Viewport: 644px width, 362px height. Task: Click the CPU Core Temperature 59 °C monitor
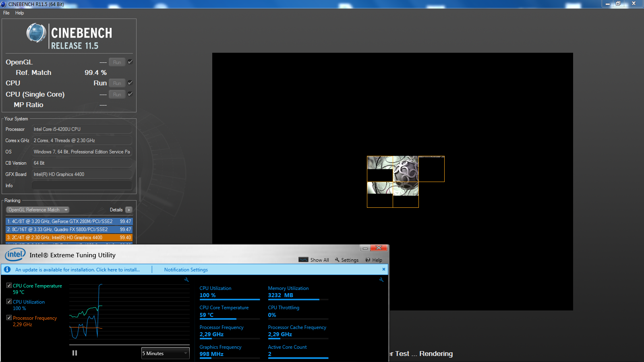tap(230, 312)
